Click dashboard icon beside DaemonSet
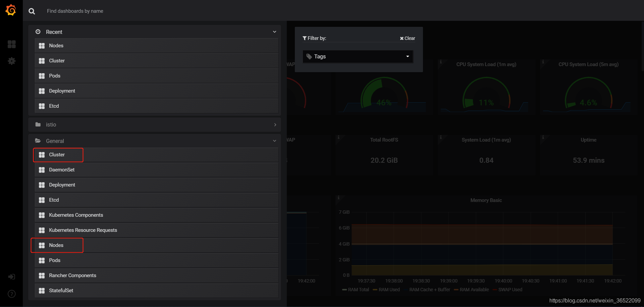Viewport: 644px width, 307px height. pyautogui.click(x=42, y=170)
